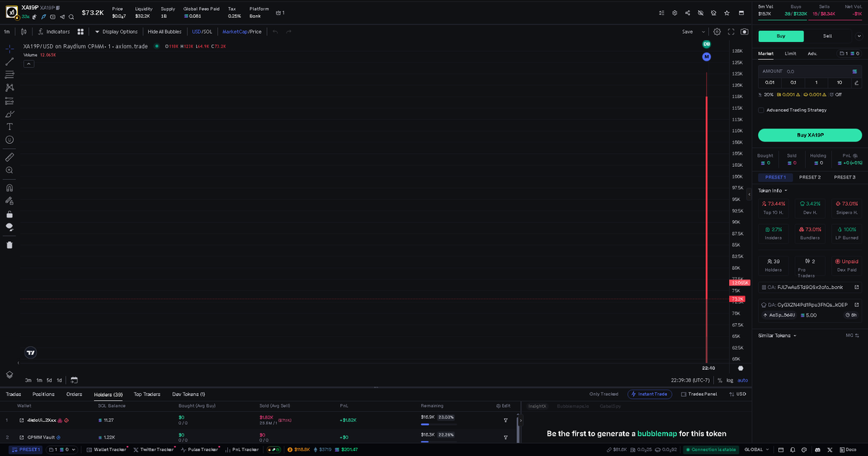Toggle the Instant Trade button

650,395
